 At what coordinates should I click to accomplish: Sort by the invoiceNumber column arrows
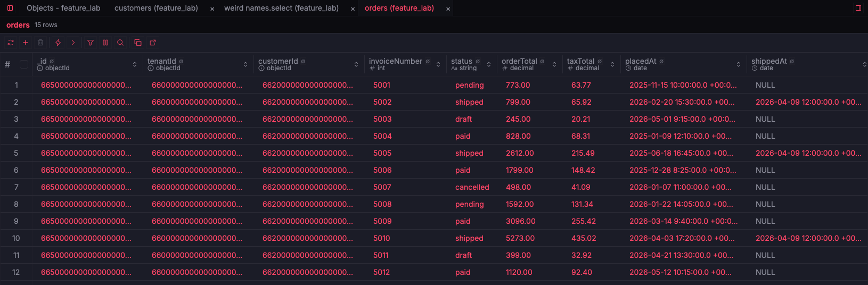click(438, 64)
